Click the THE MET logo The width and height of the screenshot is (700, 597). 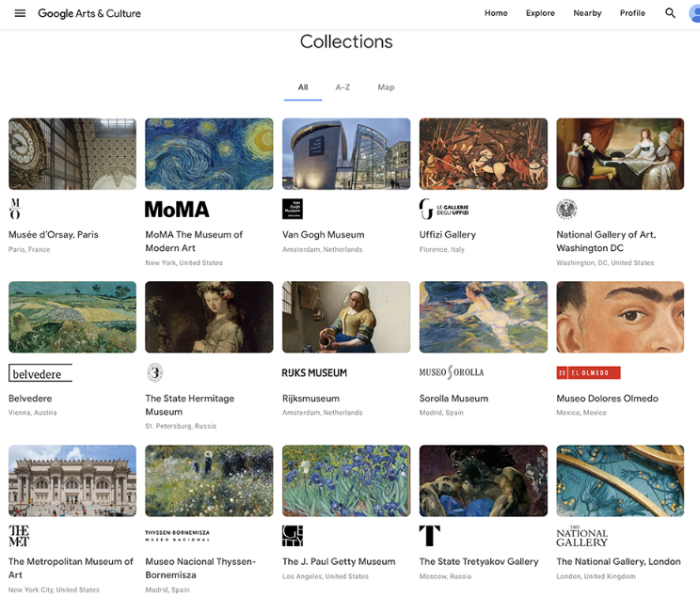(x=19, y=536)
